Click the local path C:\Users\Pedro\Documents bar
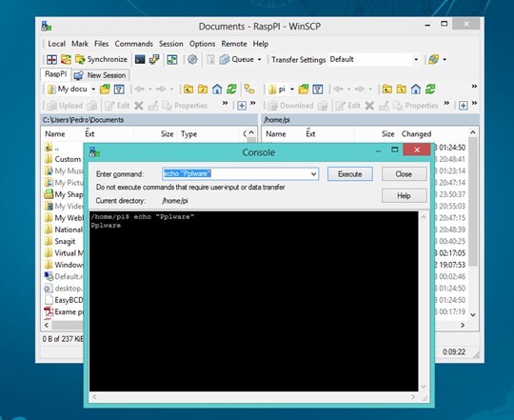The width and height of the screenshot is (514, 420). click(x=149, y=120)
